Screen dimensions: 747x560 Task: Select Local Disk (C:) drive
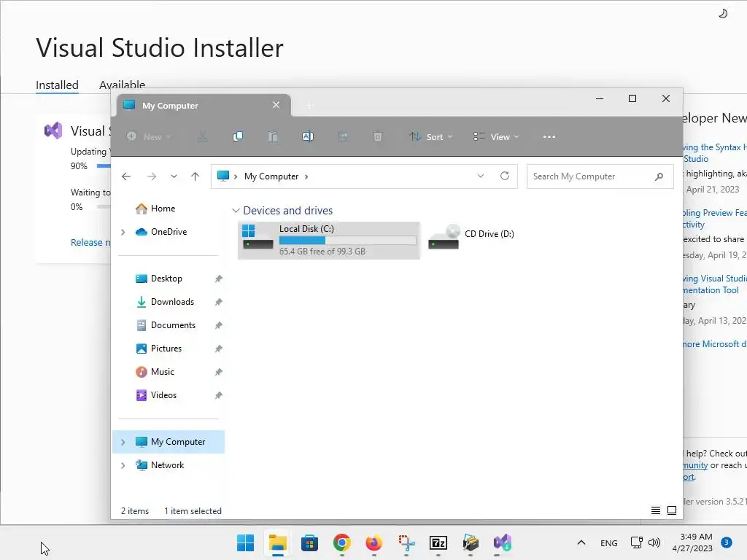(329, 241)
